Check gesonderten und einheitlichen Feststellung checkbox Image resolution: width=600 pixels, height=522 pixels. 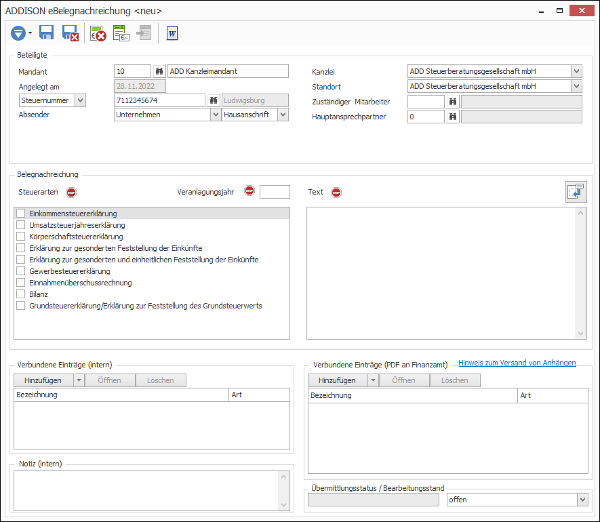21,259
